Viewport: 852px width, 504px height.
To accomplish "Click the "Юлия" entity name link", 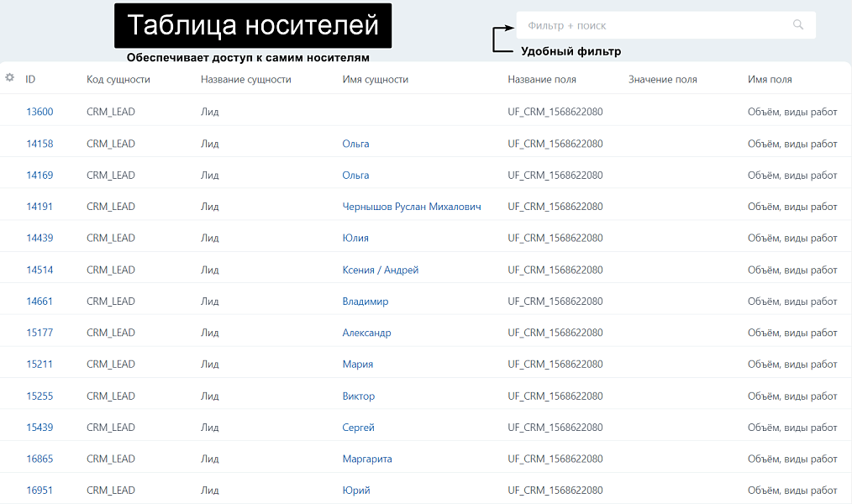I will tap(356, 238).
